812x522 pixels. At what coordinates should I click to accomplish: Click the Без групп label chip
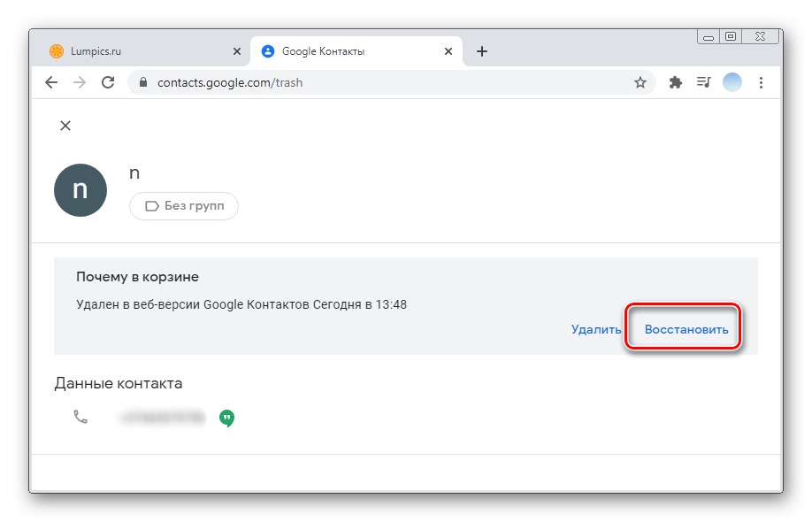184,206
